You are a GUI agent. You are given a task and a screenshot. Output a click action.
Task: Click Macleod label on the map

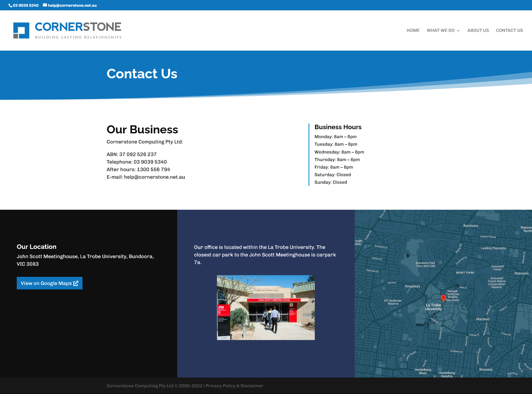483,319
